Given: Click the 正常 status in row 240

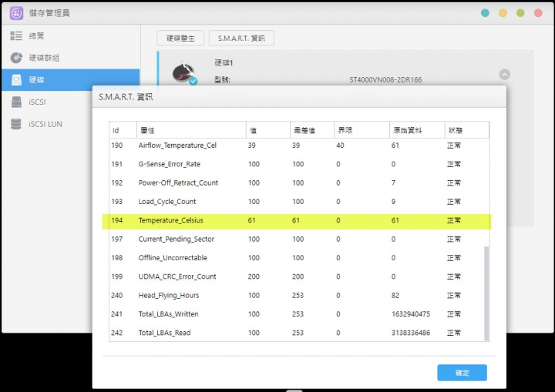Looking at the screenshot, I should 454,296.
